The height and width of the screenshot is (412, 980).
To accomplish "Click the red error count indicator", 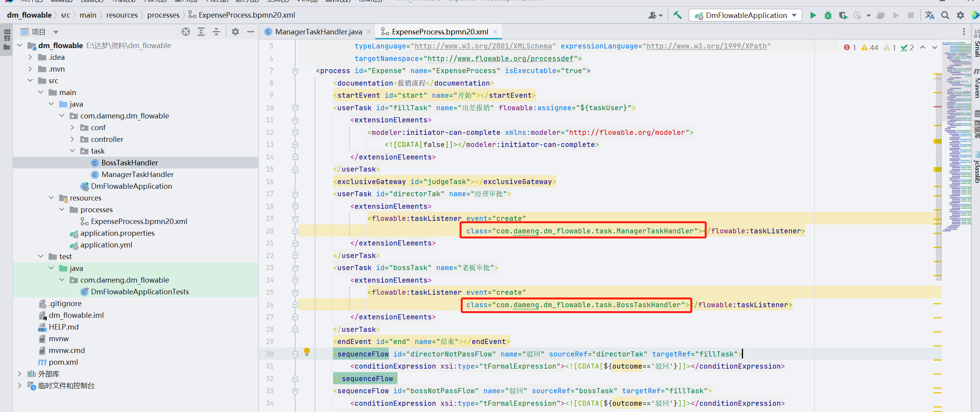I will pyautogui.click(x=850, y=47).
